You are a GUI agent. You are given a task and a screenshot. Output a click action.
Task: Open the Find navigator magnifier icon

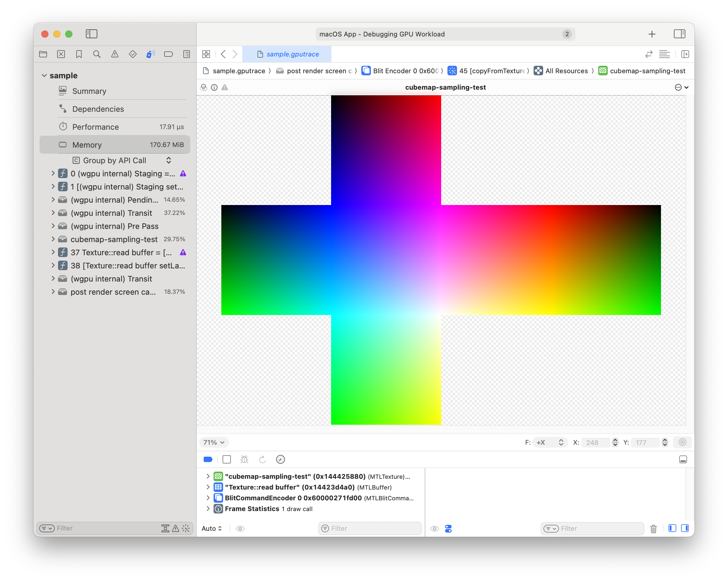coord(97,54)
